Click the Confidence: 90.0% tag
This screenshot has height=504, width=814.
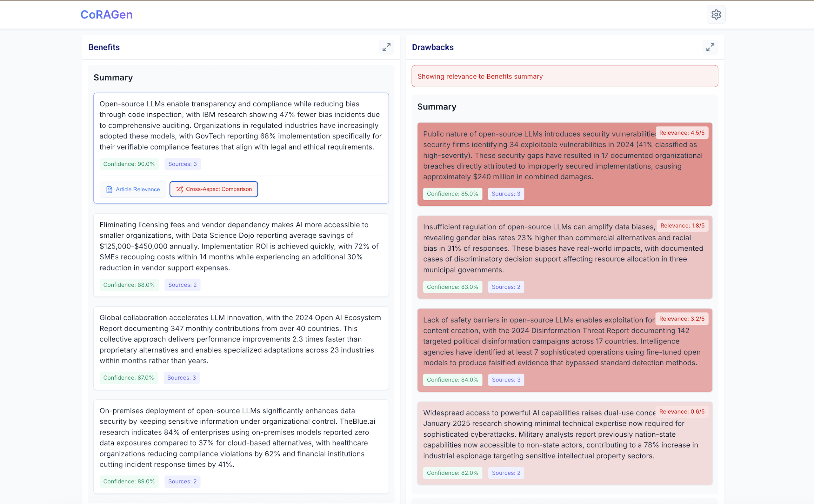(x=129, y=164)
